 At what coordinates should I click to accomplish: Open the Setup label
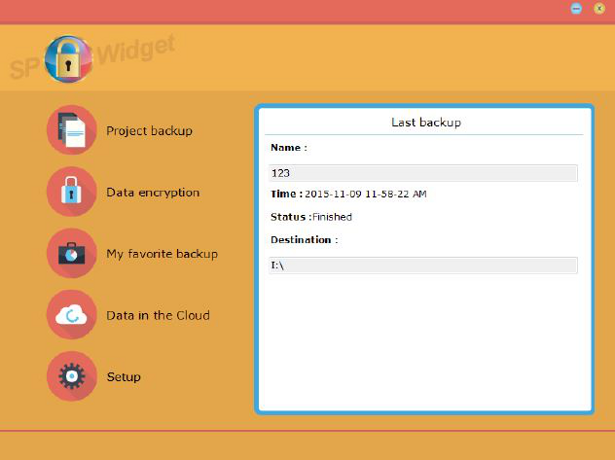coord(124,377)
